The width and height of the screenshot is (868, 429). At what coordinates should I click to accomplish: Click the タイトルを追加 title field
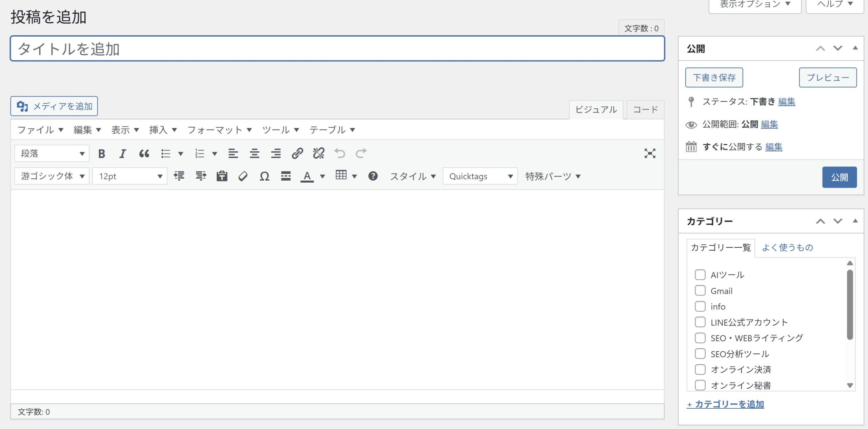coord(337,49)
